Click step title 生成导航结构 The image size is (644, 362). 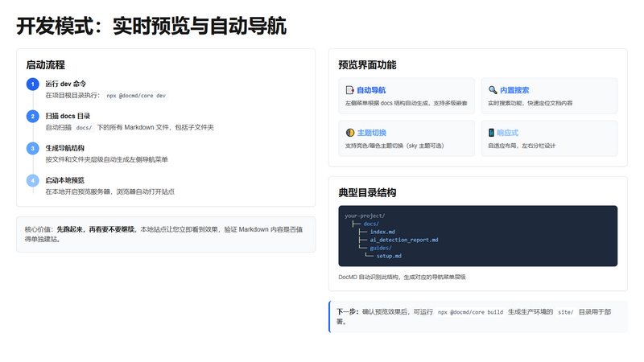click(x=65, y=148)
